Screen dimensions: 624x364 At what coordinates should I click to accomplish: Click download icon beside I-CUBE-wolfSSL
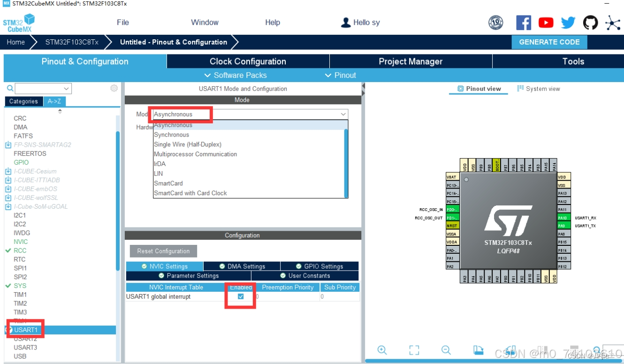tap(8, 197)
